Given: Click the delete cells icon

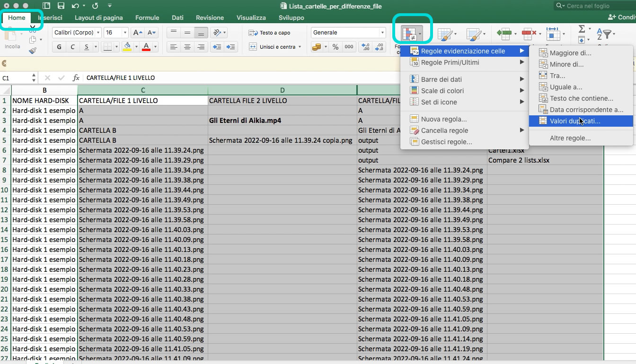Looking at the screenshot, I should 529,34.
